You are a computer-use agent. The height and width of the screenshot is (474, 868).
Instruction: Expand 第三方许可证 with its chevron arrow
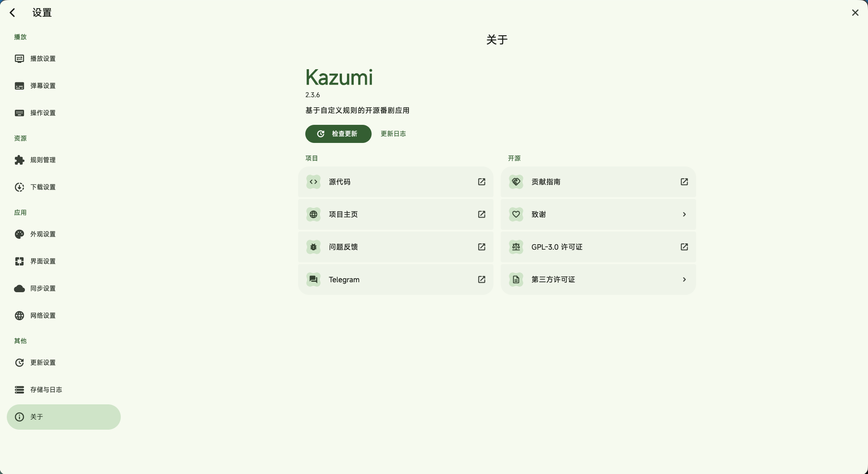[x=684, y=280]
